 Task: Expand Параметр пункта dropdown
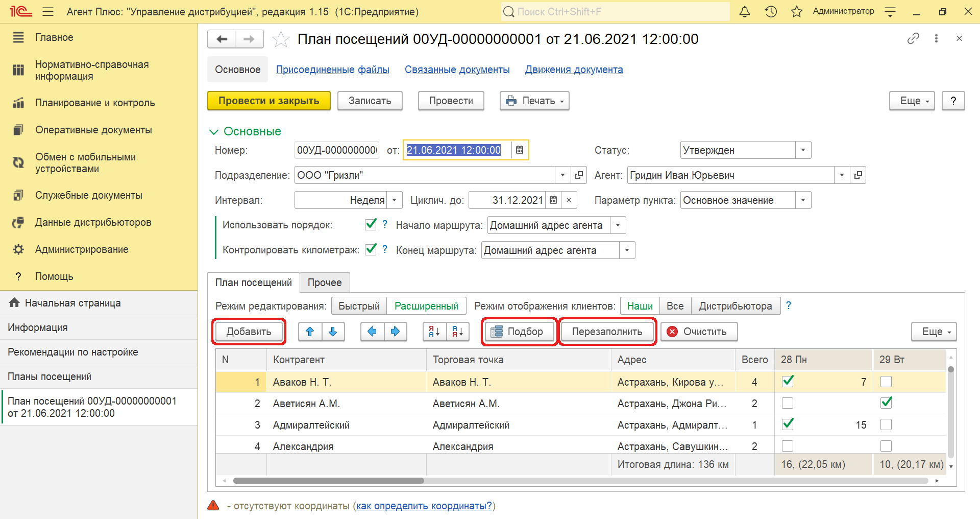point(803,200)
